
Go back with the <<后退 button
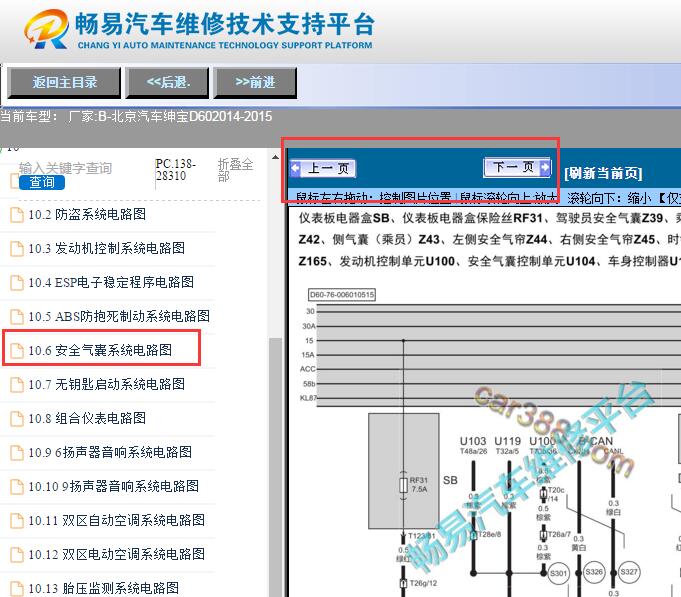pyautogui.click(x=168, y=82)
